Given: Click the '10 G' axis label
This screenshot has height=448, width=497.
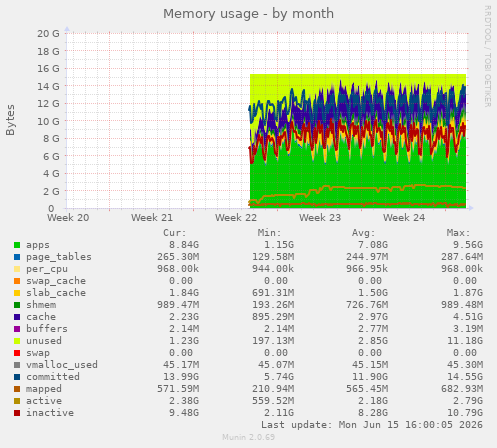Looking at the screenshot, I should [48, 121].
